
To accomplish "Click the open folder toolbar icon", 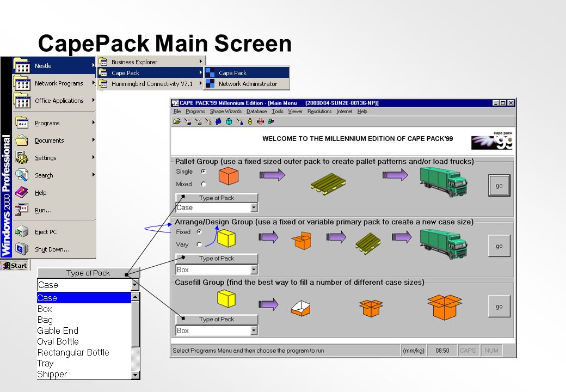I will tap(177, 121).
